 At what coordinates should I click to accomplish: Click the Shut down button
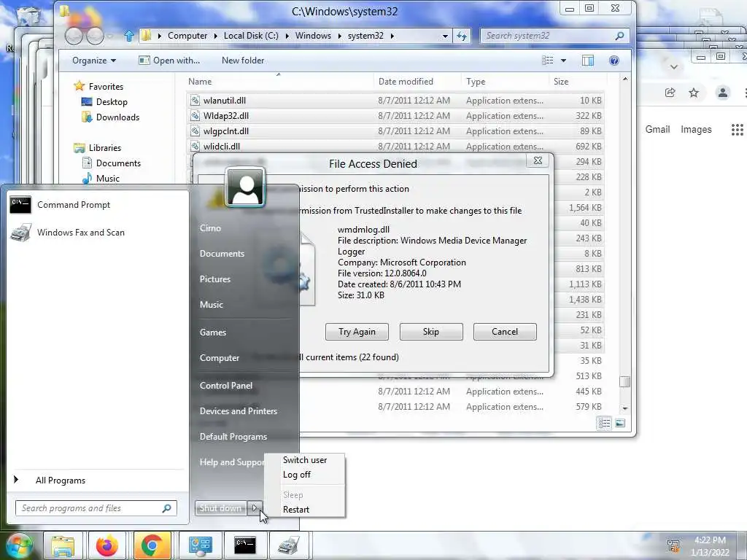220,508
